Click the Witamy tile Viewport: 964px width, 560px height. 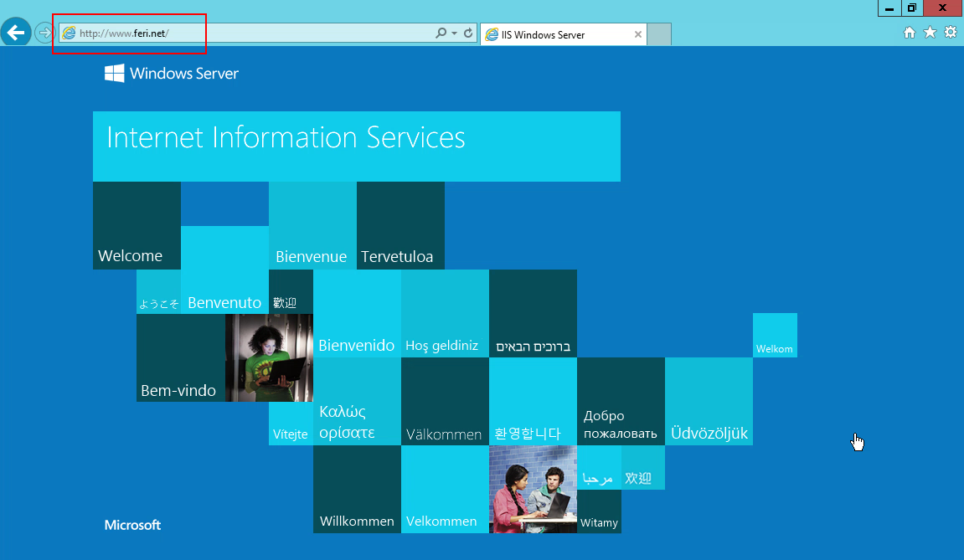(599, 511)
